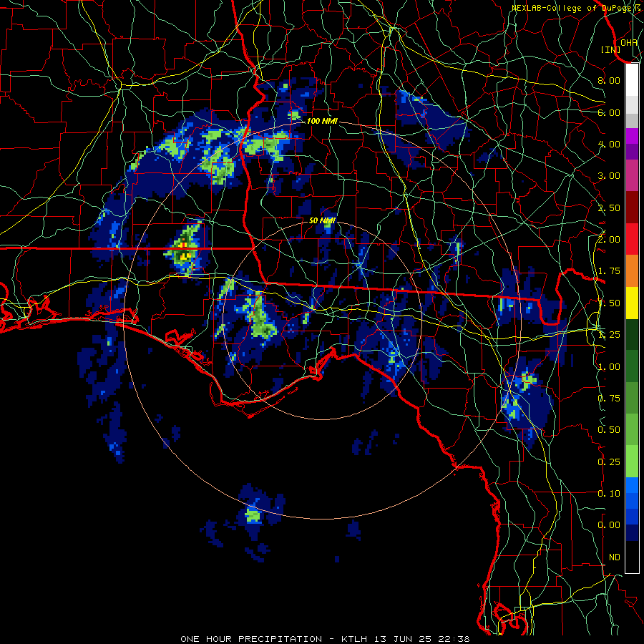Viewport: 644px width, 644px height.
Task: Click the 100 NMI range ring label
Action: click(322, 121)
